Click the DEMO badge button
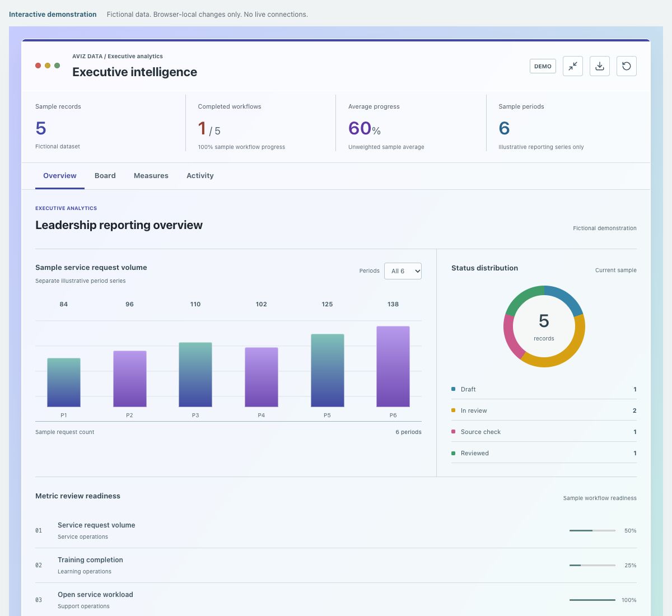 pyautogui.click(x=543, y=66)
